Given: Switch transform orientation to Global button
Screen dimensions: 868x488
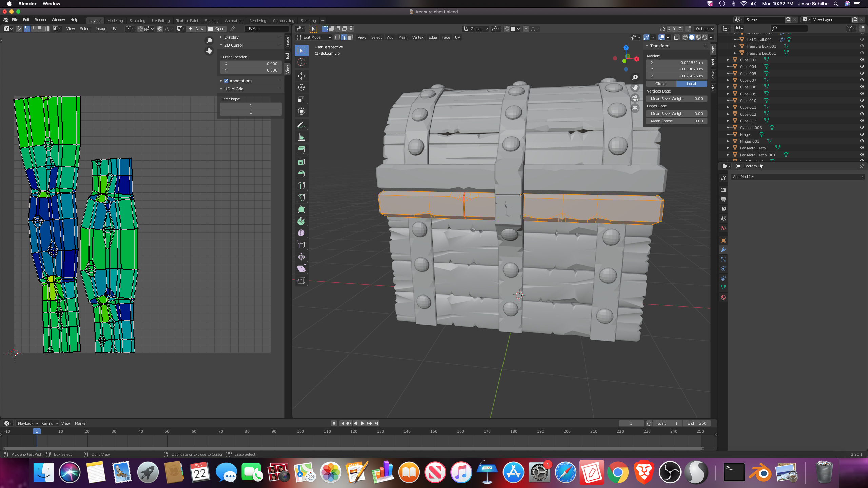Looking at the screenshot, I should [x=660, y=84].
